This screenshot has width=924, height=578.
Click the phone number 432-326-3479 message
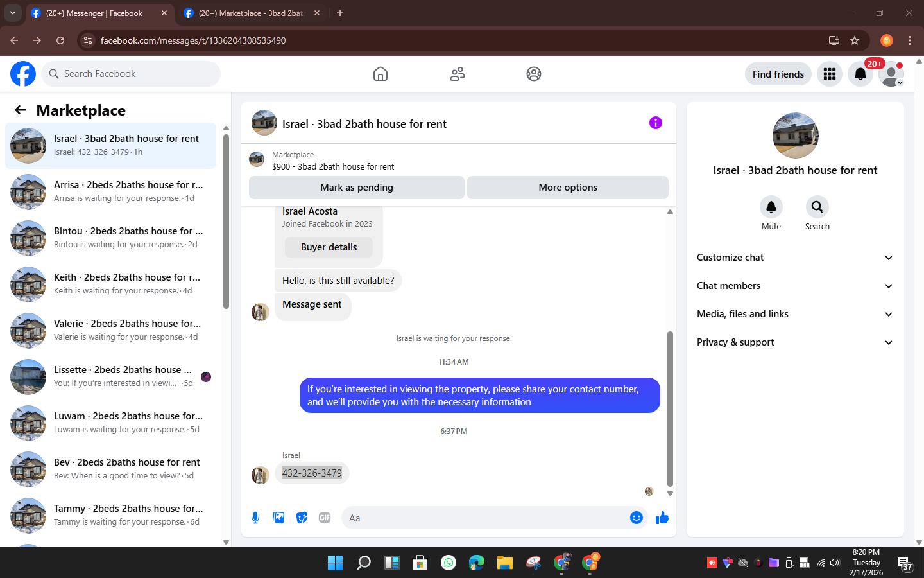coord(312,473)
